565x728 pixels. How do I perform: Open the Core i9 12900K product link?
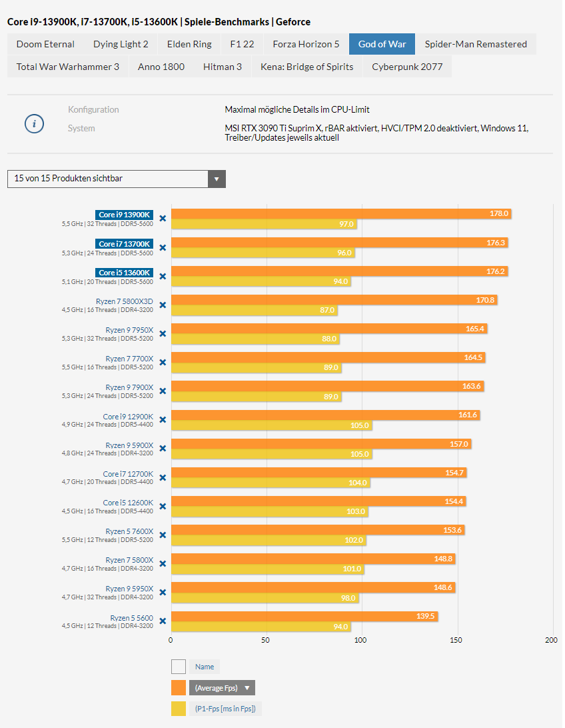pos(128,417)
